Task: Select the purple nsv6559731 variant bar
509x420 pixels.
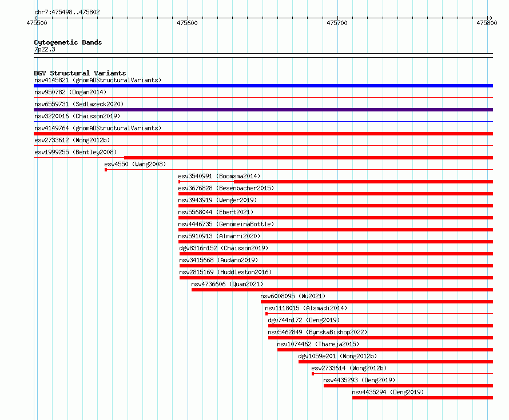Action: coord(263,110)
